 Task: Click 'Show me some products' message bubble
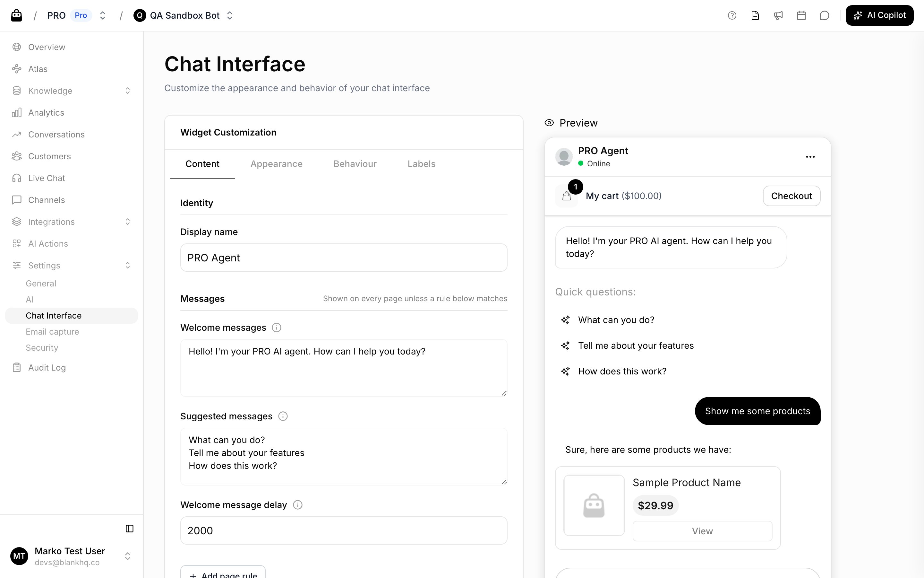click(x=757, y=411)
